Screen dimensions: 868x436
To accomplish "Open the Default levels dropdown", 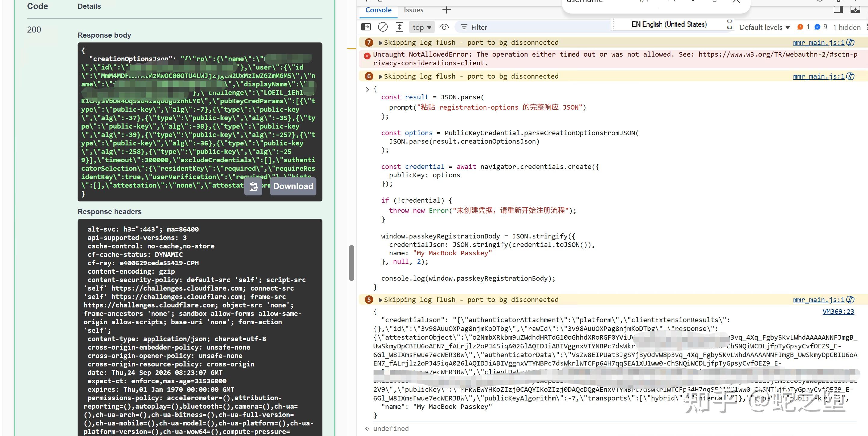I will click(x=765, y=27).
